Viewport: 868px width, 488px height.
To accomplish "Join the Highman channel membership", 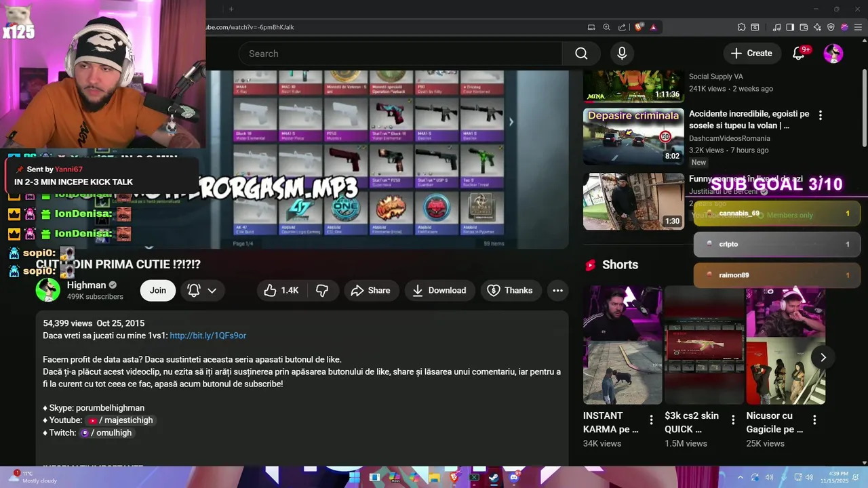I will click(x=158, y=290).
